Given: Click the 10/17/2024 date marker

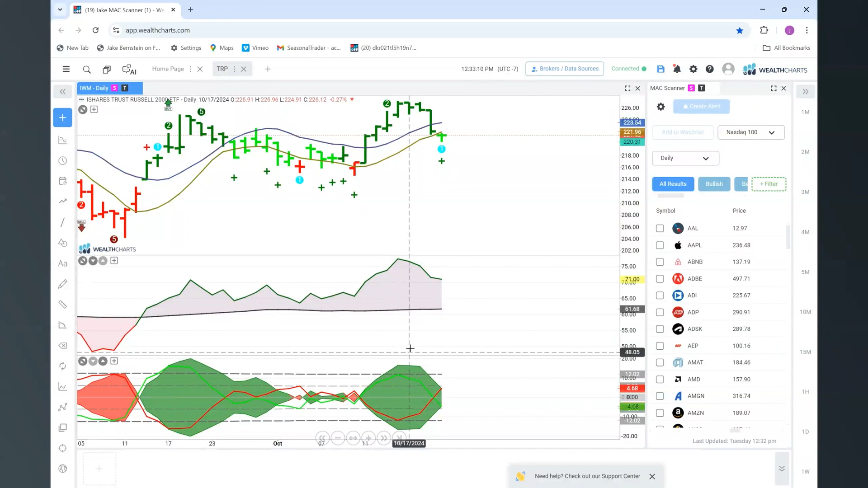Looking at the screenshot, I should 409,443.
